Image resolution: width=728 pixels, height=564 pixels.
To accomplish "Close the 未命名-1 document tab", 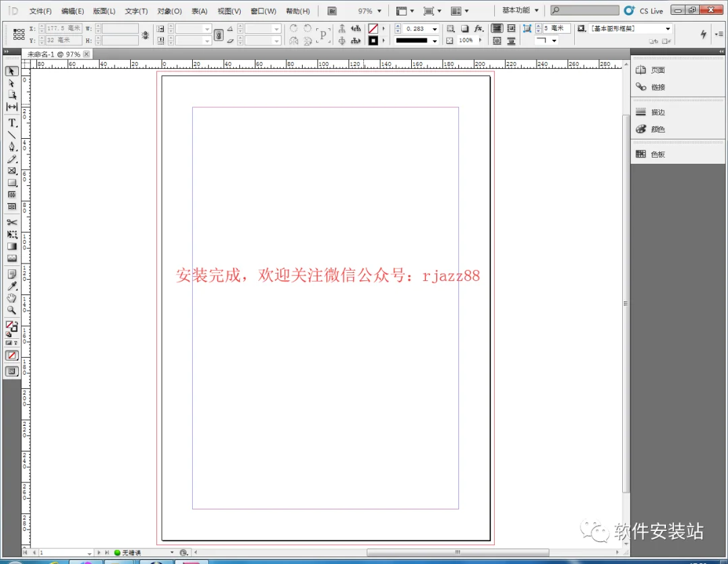I will tap(86, 55).
